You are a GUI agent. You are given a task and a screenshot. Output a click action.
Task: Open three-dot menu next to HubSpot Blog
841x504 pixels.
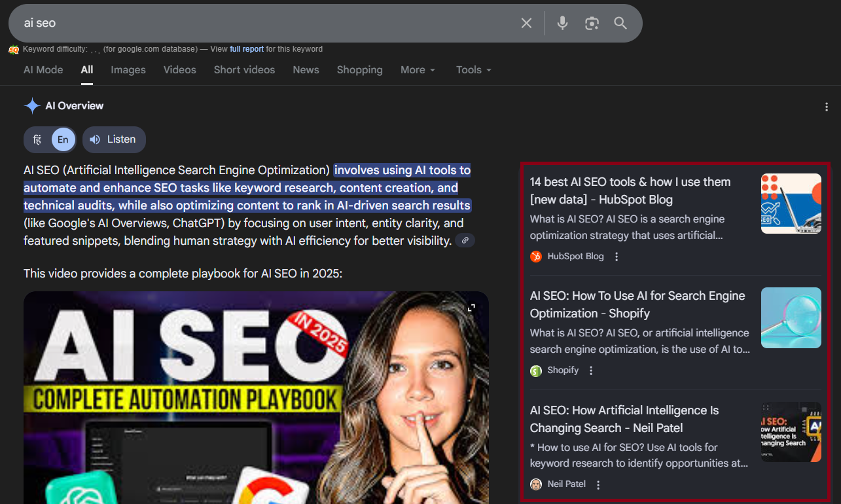617,257
